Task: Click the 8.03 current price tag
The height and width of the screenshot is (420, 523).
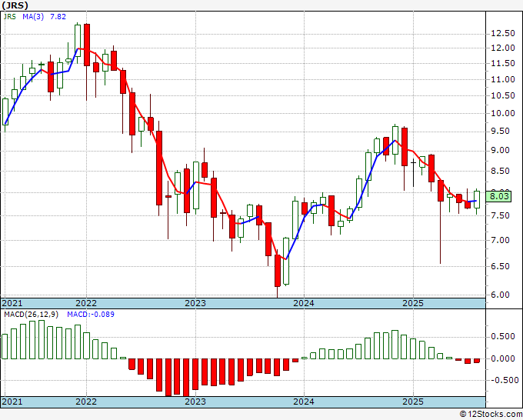Action: click(x=499, y=196)
